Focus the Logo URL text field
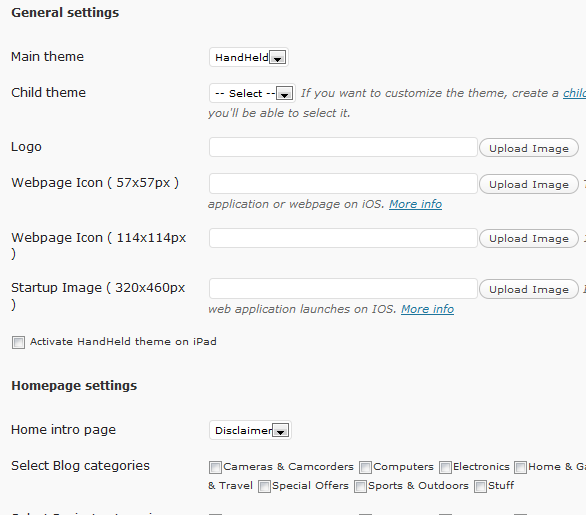This screenshot has height=515, width=586. (343, 147)
